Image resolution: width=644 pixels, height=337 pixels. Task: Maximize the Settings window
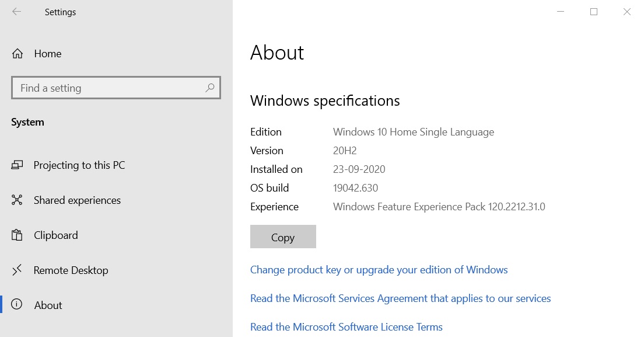click(x=594, y=12)
